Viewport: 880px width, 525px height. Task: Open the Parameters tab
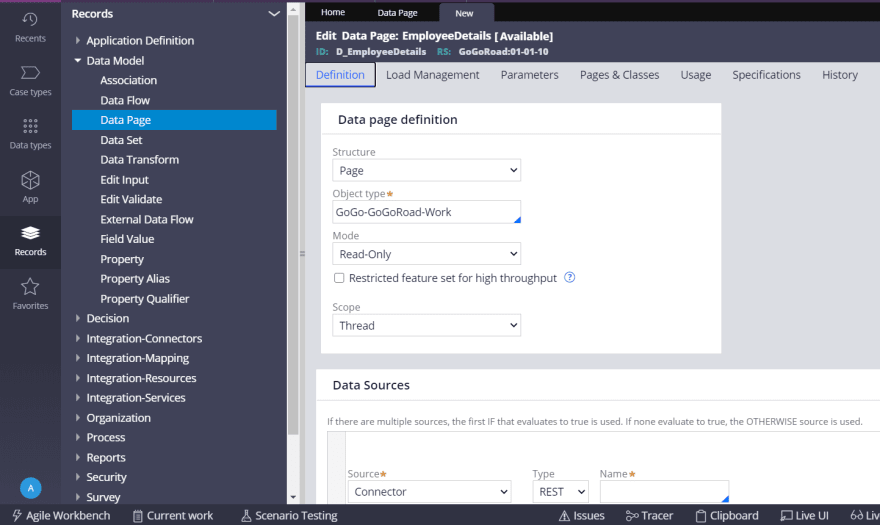(x=529, y=75)
